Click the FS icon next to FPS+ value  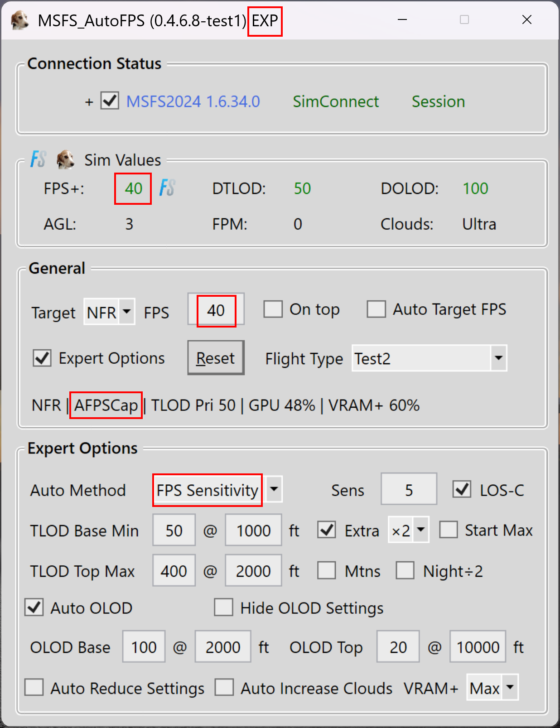tap(167, 188)
